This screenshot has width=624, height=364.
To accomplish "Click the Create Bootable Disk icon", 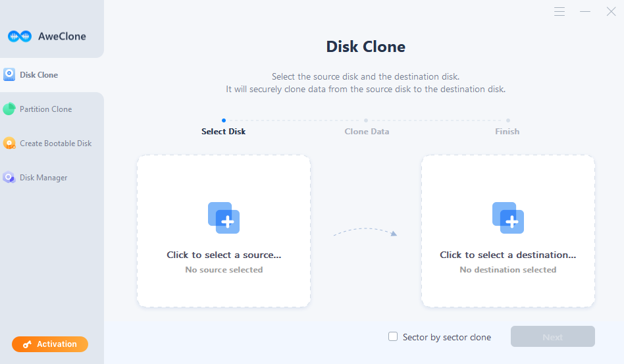I will click(x=9, y=143).
